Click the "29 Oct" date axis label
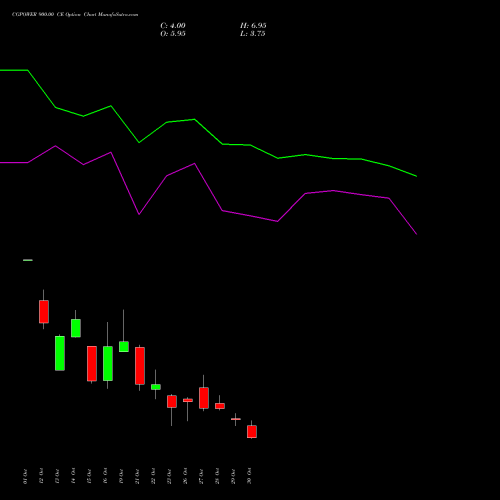Image resolution: width=500 pixels, height=500 pixels. point(233,476)
